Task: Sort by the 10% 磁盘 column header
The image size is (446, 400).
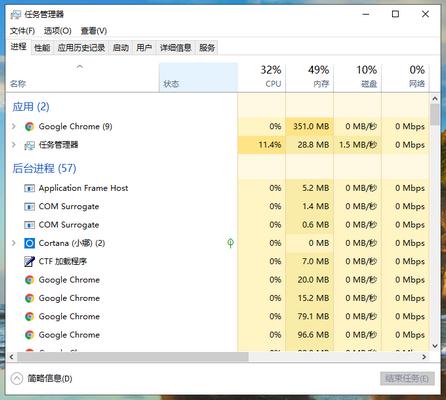Action: coord(357,77)
